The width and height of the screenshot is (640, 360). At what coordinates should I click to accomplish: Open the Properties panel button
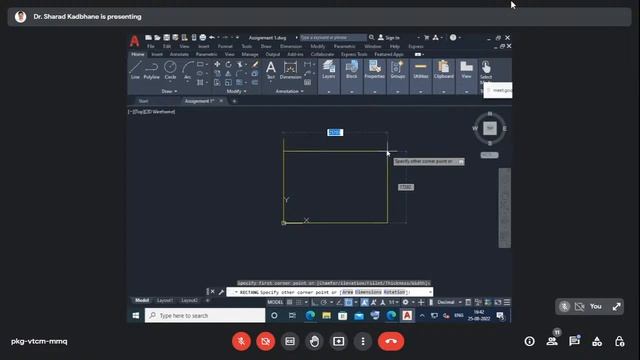(x=374, y=69)
